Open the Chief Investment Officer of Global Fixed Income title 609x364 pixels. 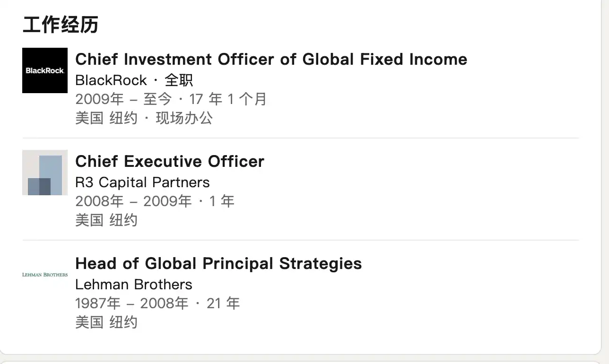271,60
